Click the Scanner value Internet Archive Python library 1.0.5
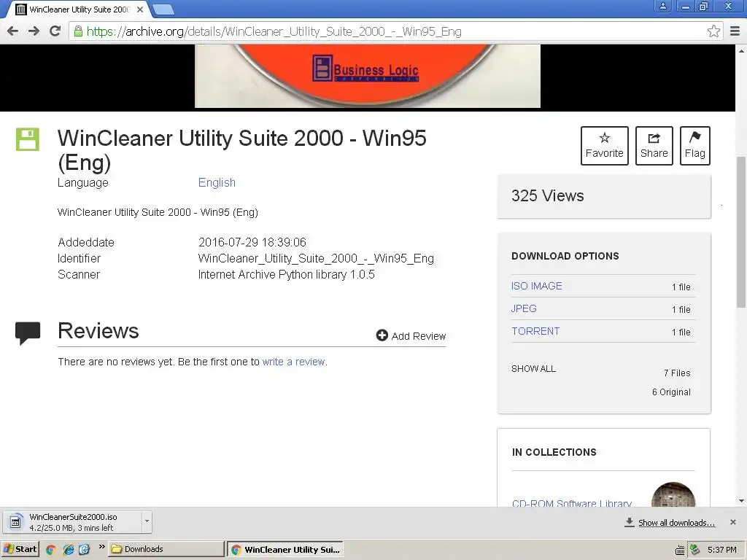The width and height of the screenshot is (747, 560). [x=286, y=275]
